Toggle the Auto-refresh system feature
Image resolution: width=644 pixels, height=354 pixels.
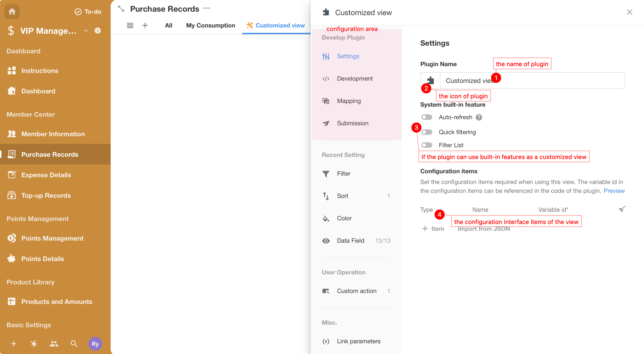[x=427, y=117]
